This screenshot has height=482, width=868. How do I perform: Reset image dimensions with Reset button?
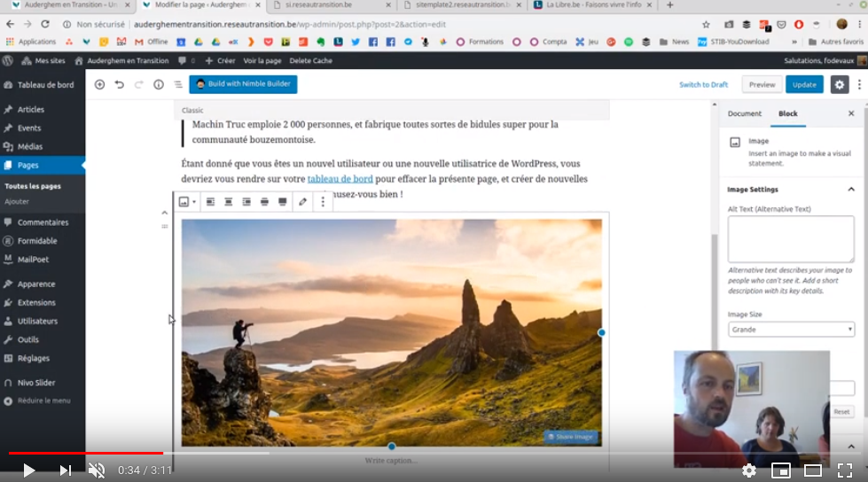841,412
